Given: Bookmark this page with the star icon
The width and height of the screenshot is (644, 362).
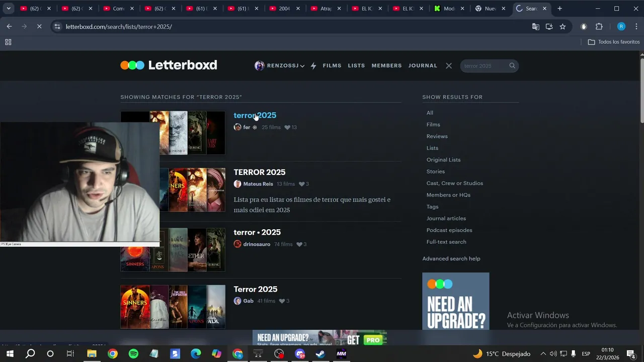Looking at the screenshot, I should (562, 27).
